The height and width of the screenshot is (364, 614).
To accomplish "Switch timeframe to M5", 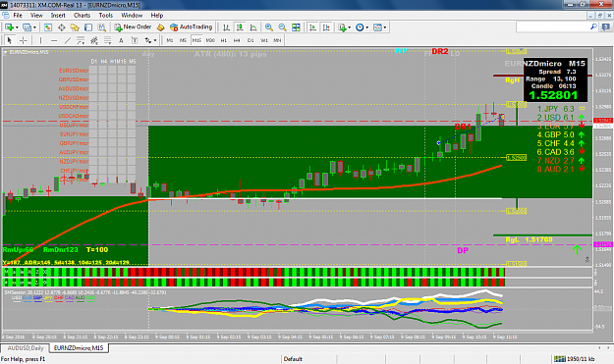I will 183,40.
